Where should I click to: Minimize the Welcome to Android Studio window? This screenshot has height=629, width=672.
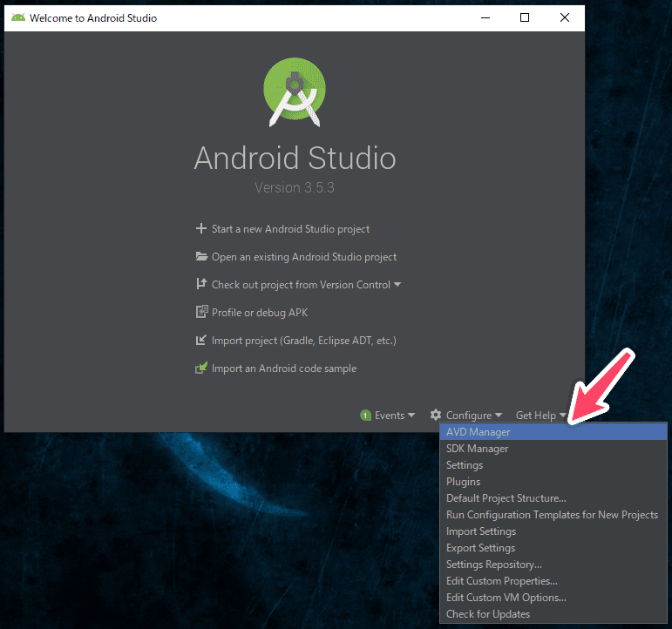[485, 17]
